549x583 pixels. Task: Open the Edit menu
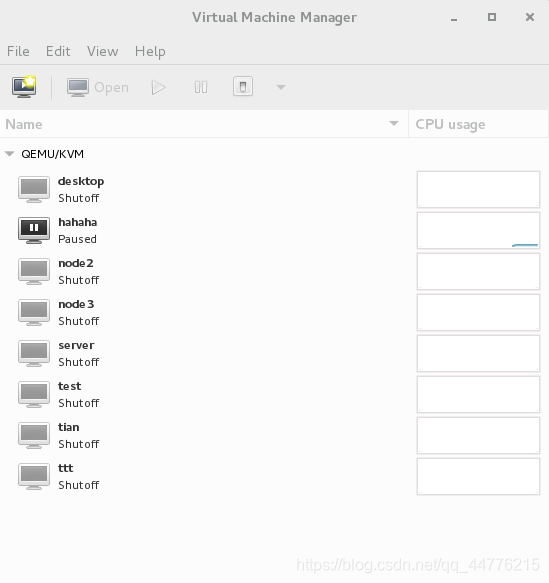click(x=58, y=51)
